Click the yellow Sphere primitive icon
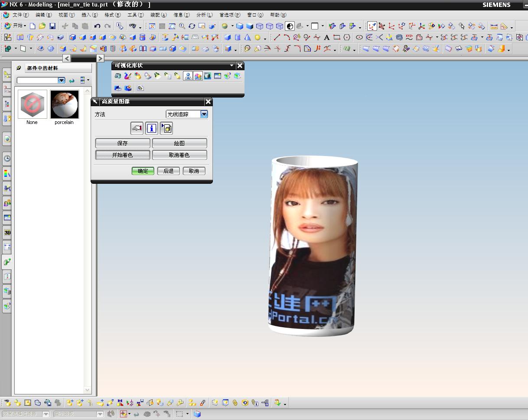This screenshot has height=420, width=528. [257, 37]
